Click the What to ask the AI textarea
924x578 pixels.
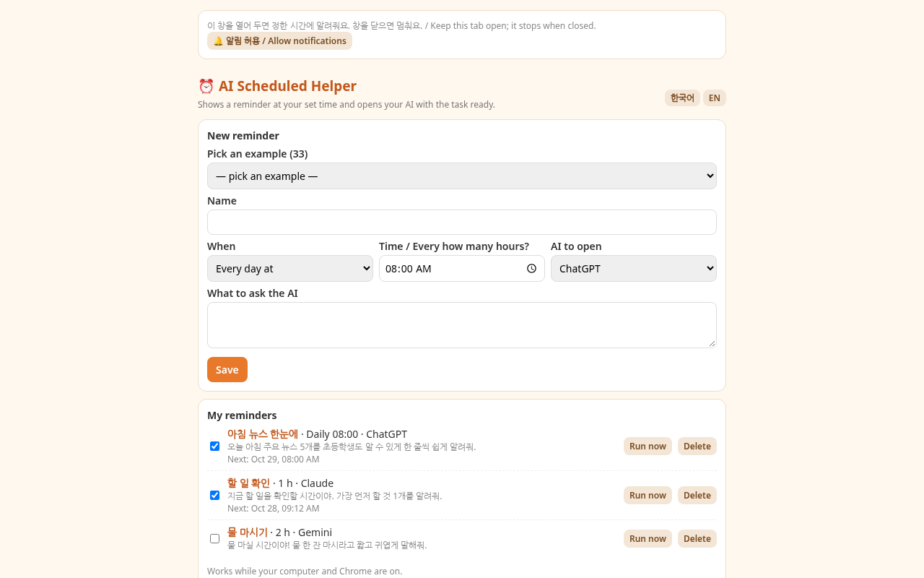pyautogui.click(x=462, y=325)
